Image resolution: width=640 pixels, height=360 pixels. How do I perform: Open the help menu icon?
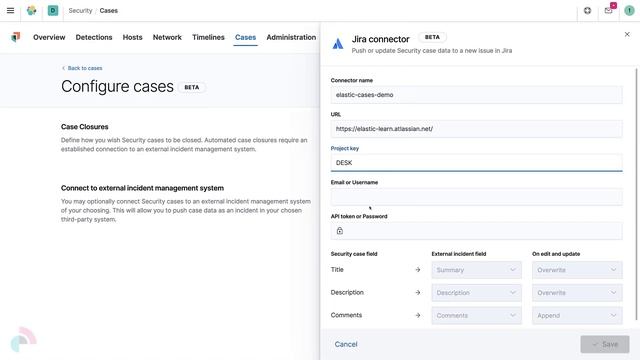pos(587,11)
